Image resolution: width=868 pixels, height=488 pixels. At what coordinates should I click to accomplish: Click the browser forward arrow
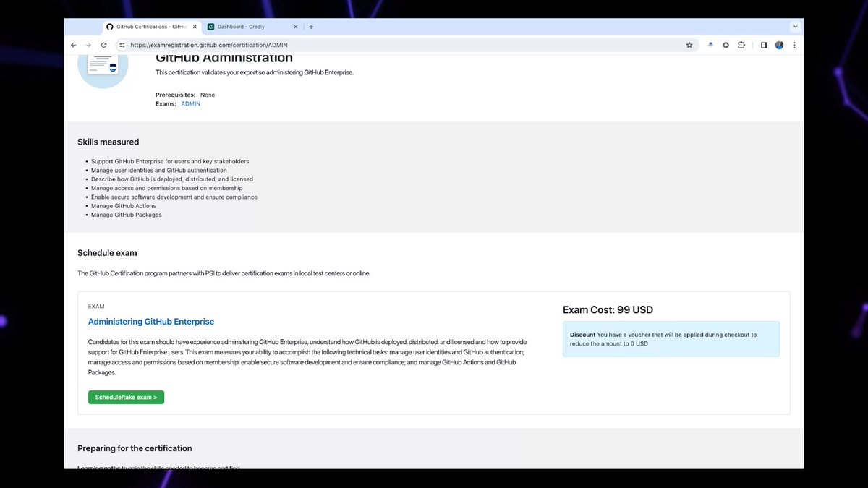88,45
